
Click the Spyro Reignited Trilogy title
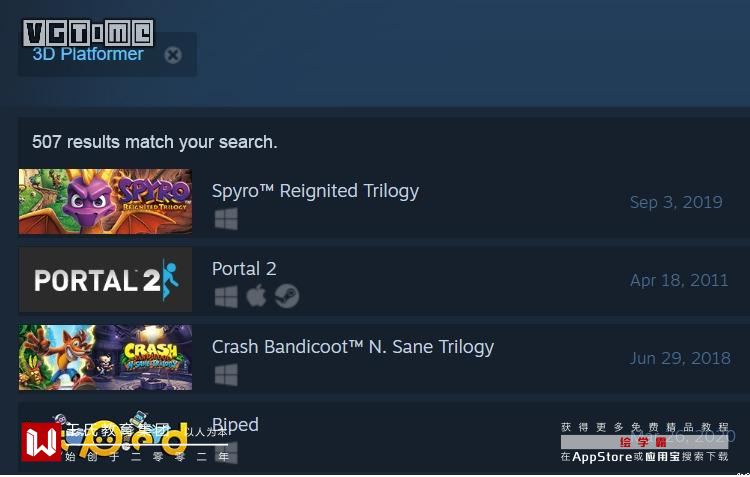315,191
